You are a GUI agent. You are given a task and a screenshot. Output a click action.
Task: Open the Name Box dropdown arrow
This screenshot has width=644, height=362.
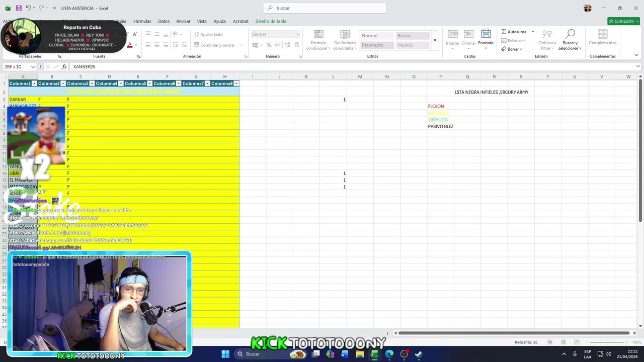(x=33, y=67)
